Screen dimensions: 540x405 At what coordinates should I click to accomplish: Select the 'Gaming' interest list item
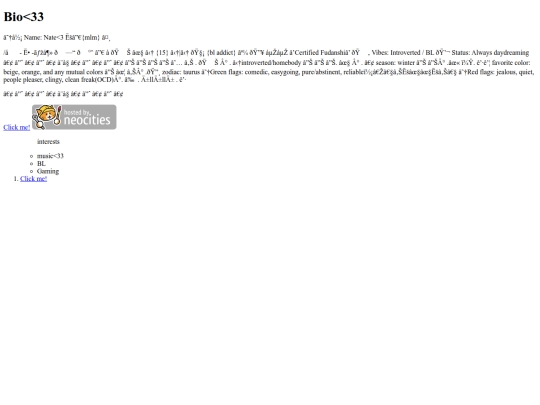point(48,171)
